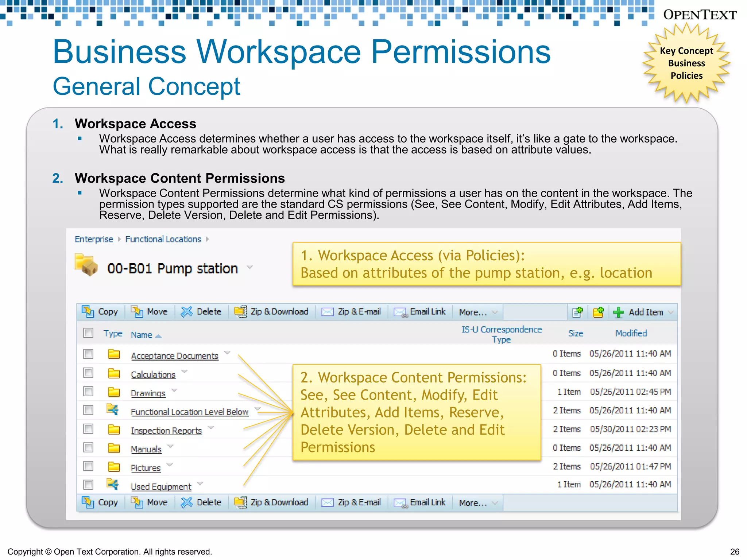Screen dimensions: 747x560
Task: Sort by the Type column header
Action: (x=113, y=334)
